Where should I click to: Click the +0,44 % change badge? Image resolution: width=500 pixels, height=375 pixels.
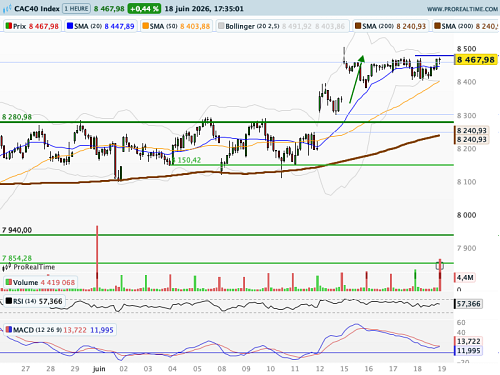point(144,9)
